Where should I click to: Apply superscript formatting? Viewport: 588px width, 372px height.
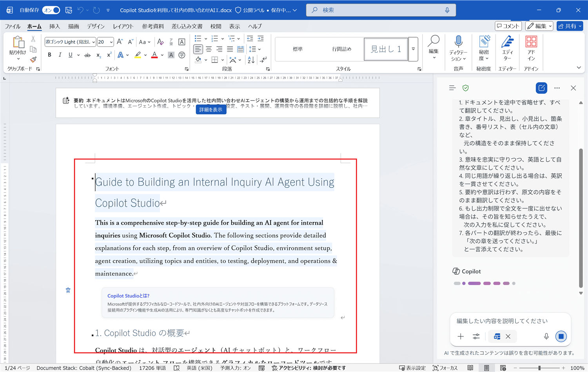tap(109, 55)
